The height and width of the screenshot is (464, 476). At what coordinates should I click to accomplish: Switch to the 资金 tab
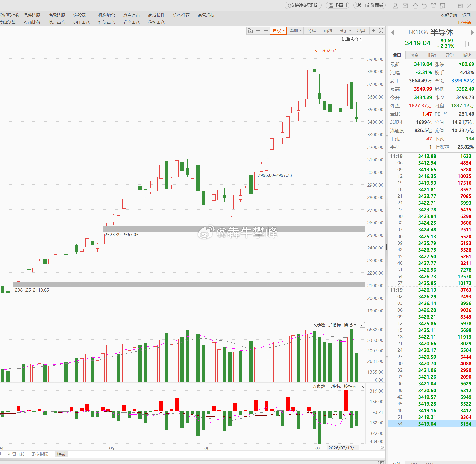(x=414, y=55)
